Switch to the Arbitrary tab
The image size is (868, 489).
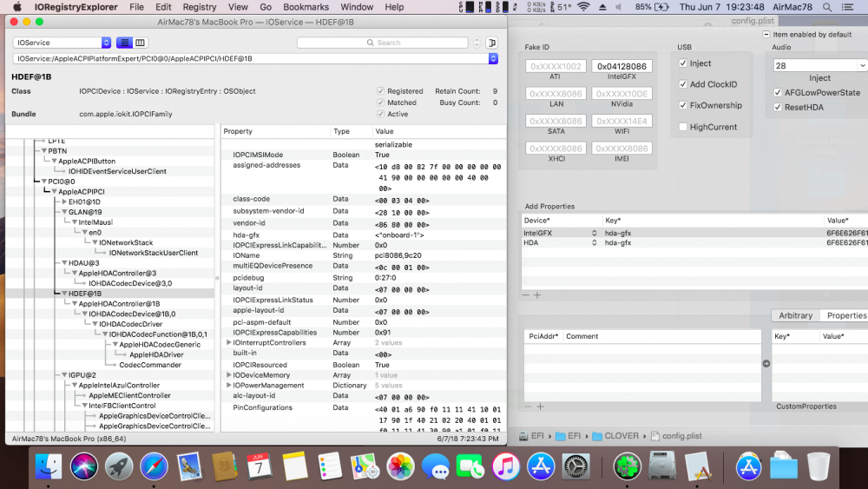point(795,315)
